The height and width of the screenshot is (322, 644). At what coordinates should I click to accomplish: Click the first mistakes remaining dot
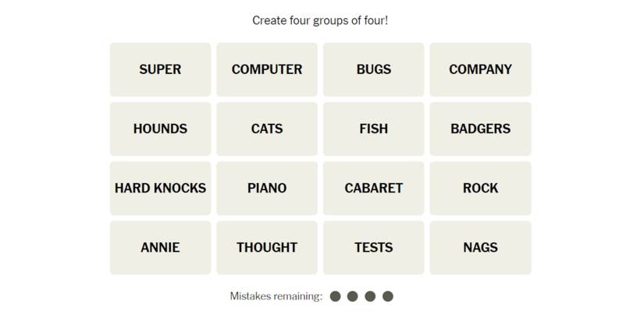pos(336,296)
